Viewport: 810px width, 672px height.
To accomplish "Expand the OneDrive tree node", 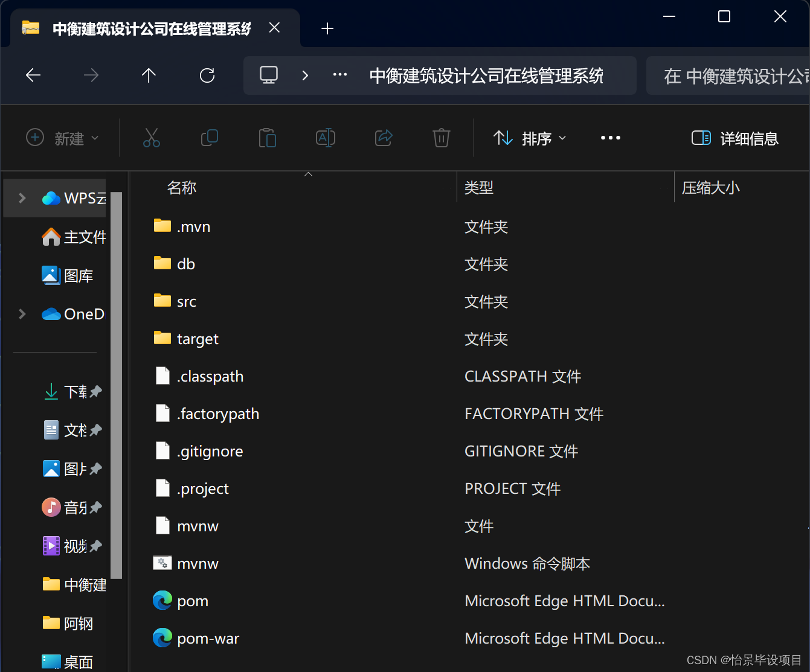I will tap(22, 314).
